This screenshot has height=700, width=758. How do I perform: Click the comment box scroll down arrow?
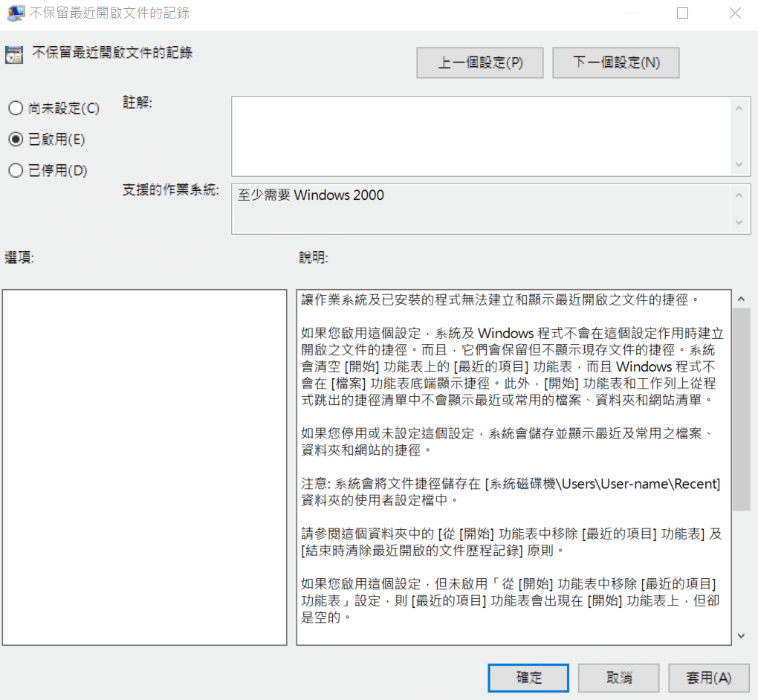(739, 164)
